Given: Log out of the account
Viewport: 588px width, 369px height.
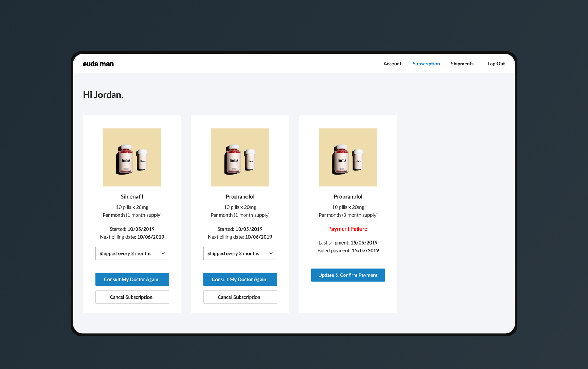Looking at the screenshot, I should tap(496, 64).
